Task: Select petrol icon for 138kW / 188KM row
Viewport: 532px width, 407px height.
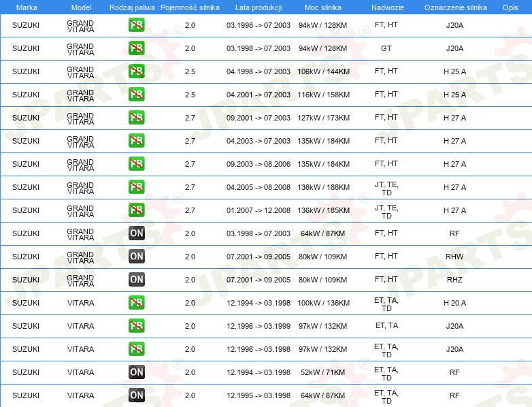Action: pyautogui.click(x=136, y=186)
